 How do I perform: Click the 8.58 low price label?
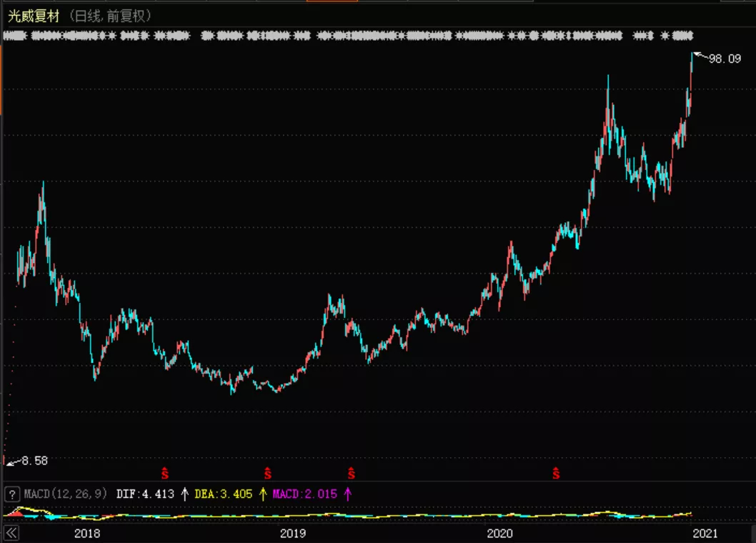click(x=34, y=461)
